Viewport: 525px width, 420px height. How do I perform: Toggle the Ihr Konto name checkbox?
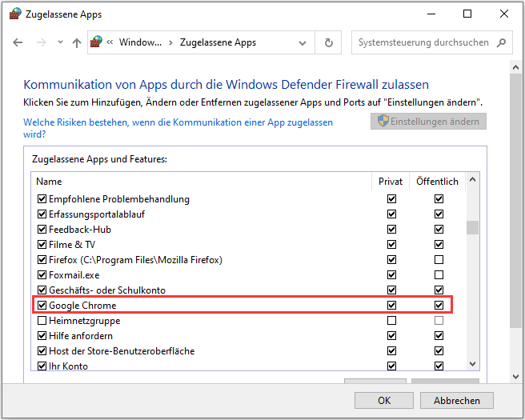tap(42, 366)
